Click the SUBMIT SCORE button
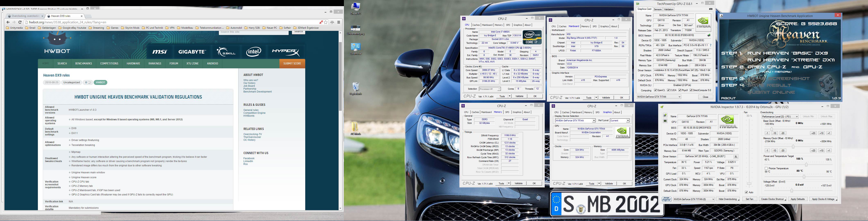The image size is (868, 221). 292,64
